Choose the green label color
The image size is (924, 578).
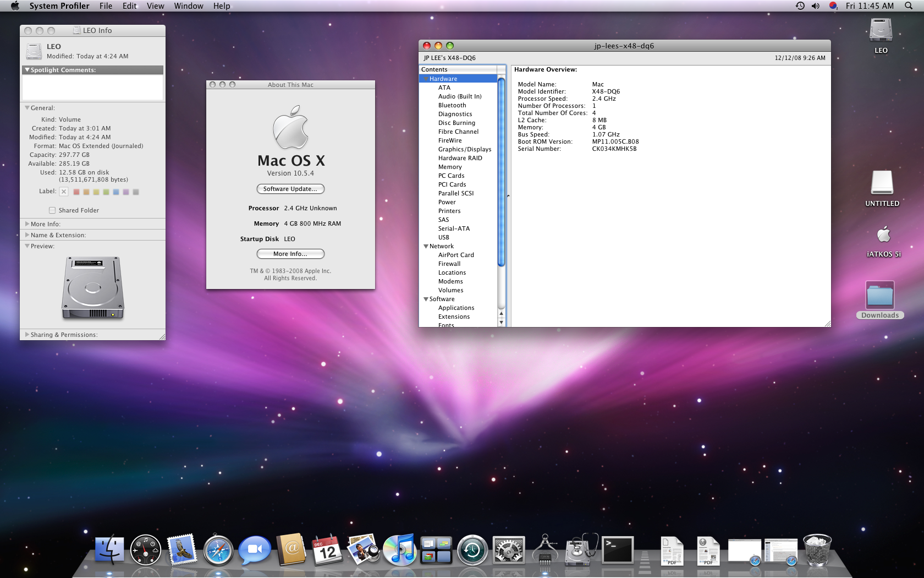click(106, 192)
